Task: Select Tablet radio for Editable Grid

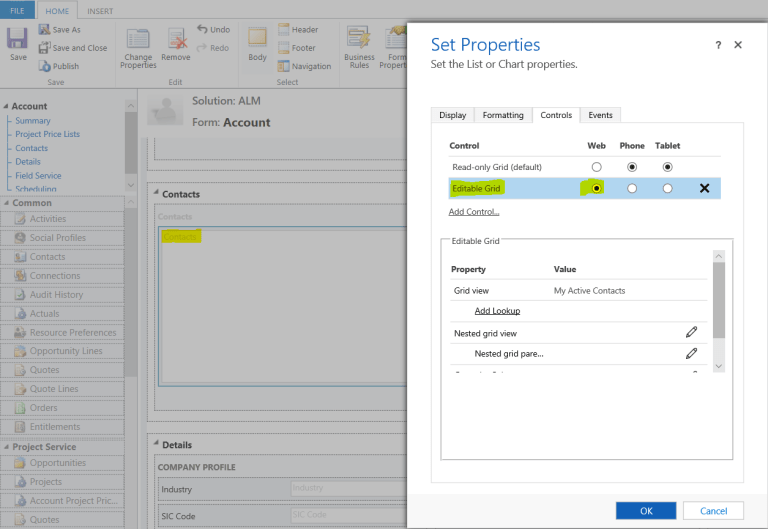Action: point(667,188)
